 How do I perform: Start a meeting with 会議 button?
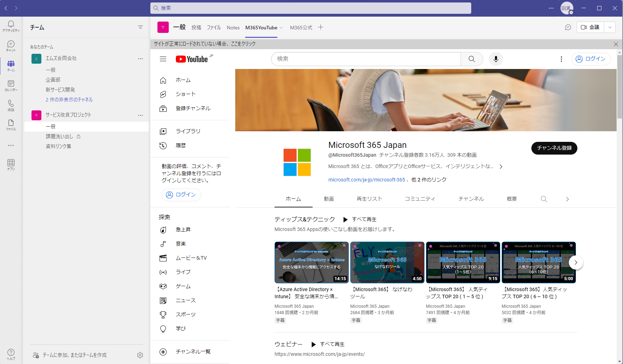[590, 27]
